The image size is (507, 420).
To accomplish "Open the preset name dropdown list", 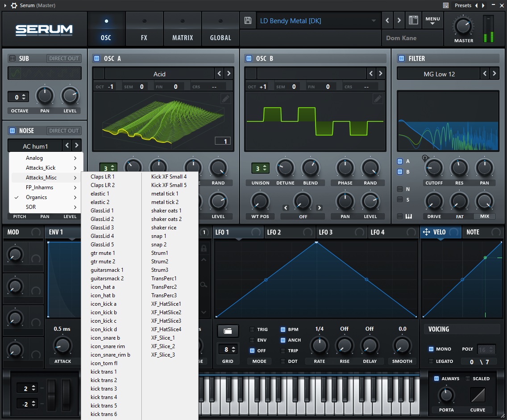I will tap(373, 21).
